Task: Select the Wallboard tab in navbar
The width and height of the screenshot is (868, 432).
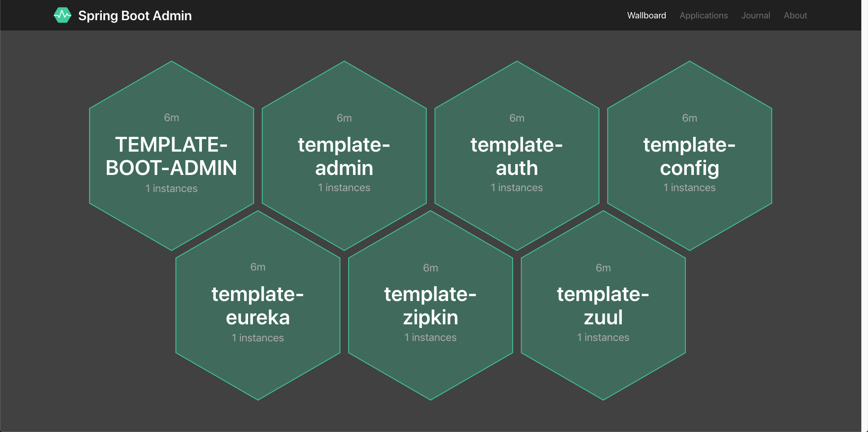Action: click(646, 15)
